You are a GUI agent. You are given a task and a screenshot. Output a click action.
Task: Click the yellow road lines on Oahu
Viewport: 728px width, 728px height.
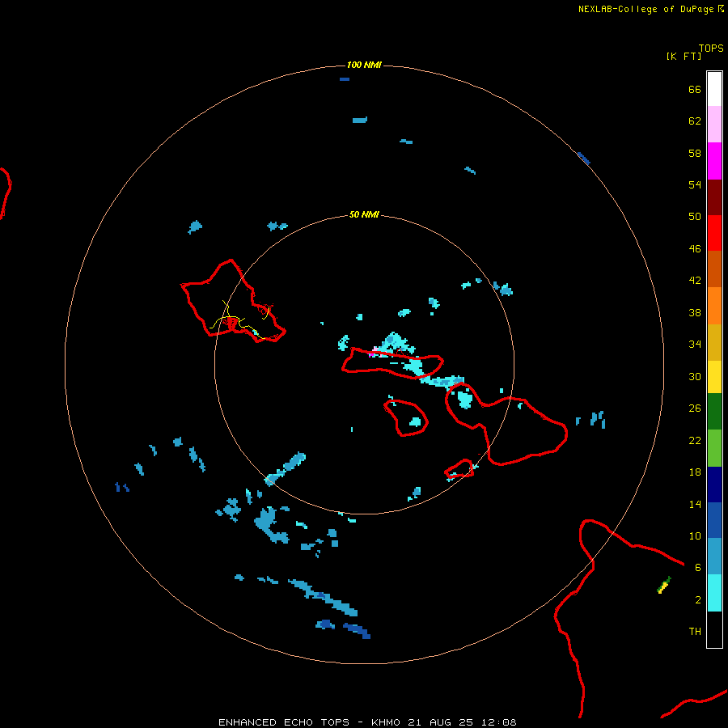coord(240,320)
